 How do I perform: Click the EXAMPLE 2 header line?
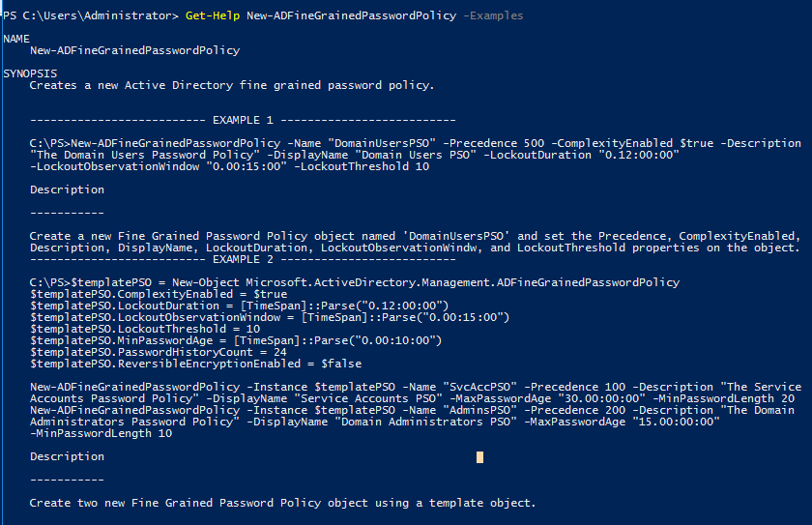click(243, 259)
